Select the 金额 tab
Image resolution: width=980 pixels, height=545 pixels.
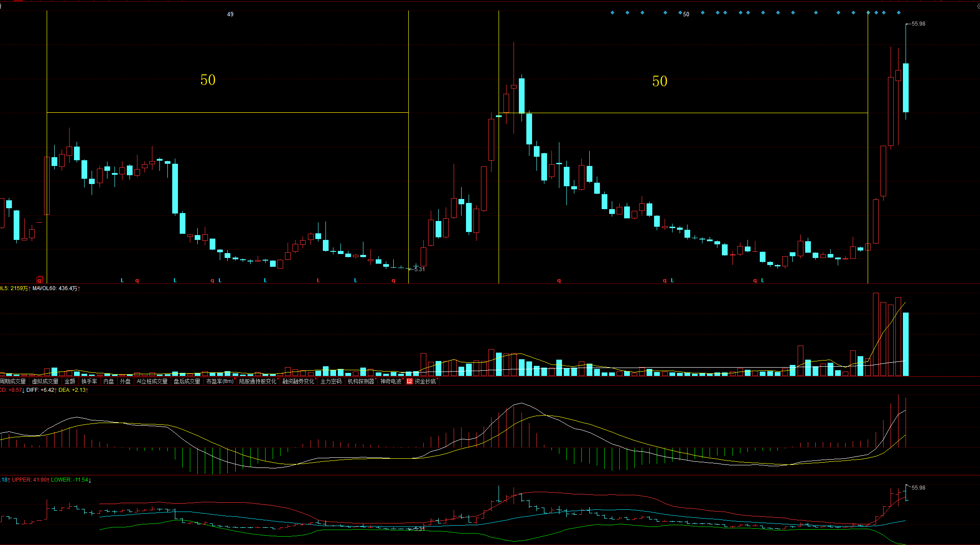click(70, 381)
